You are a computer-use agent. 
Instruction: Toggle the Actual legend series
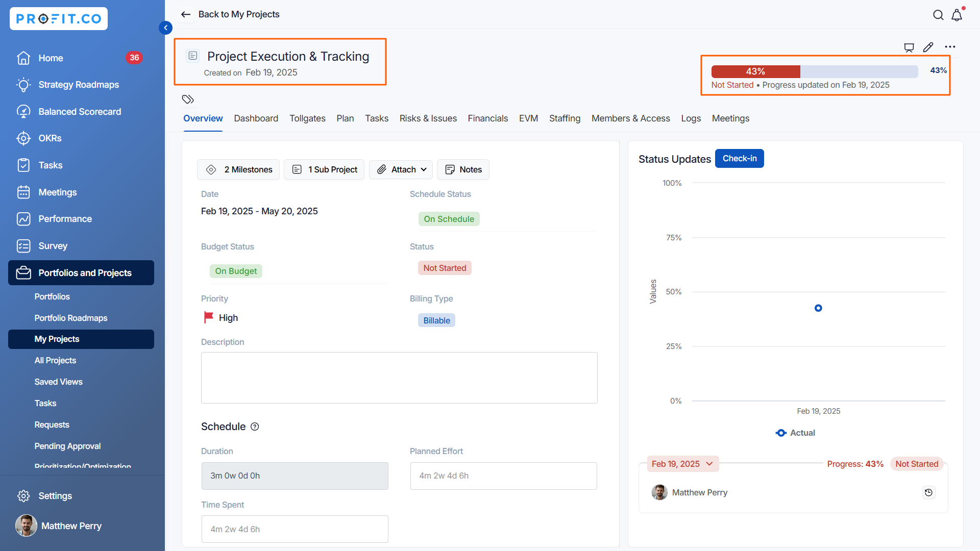tap(795, 433)
